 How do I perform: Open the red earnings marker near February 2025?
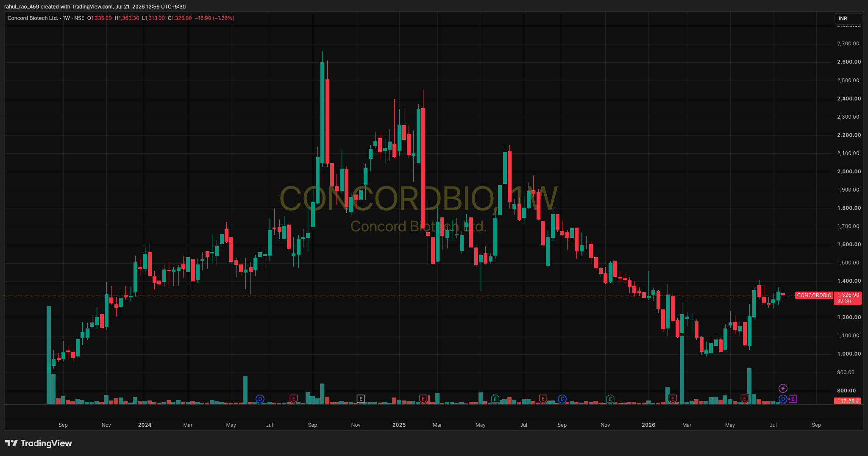tap(423, 398)
